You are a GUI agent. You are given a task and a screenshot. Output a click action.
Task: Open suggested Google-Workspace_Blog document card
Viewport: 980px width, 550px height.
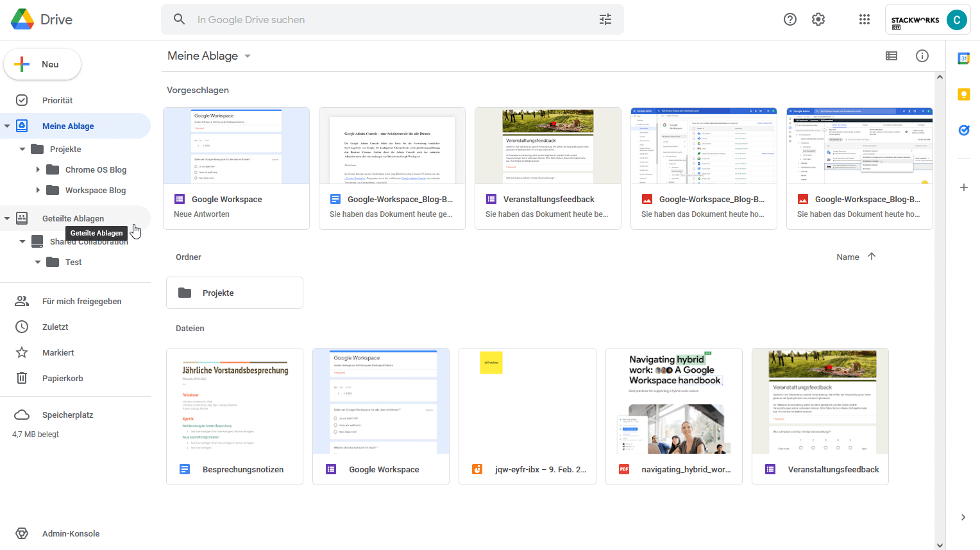(393, 168)
